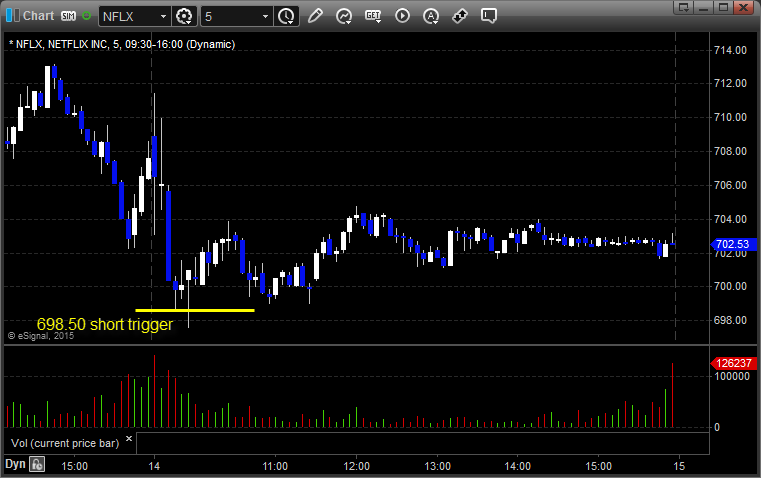The width and height of the screenshot is (761, 478).
Task: Click the 100000 volume axis label
Action: click(x=732, y=377)
